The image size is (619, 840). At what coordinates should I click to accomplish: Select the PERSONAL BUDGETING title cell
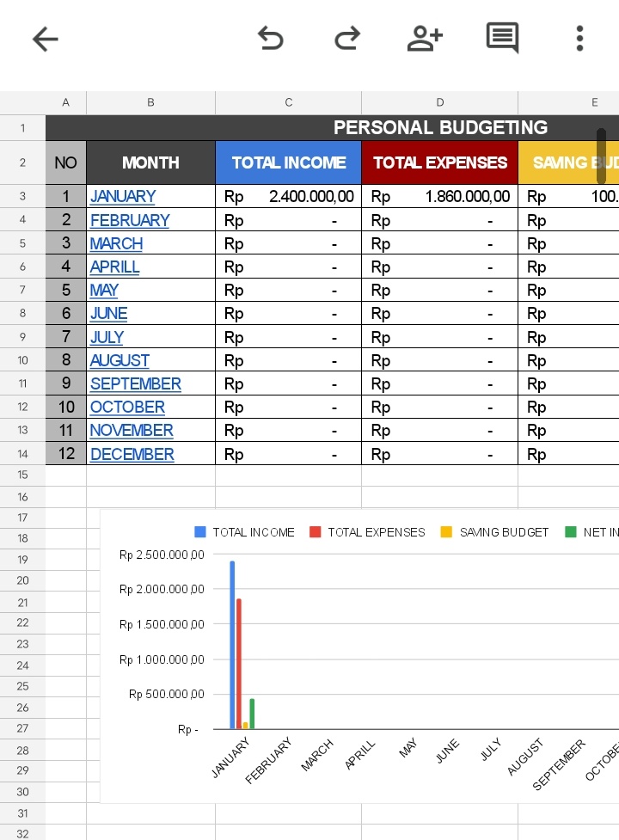(333, 127)
